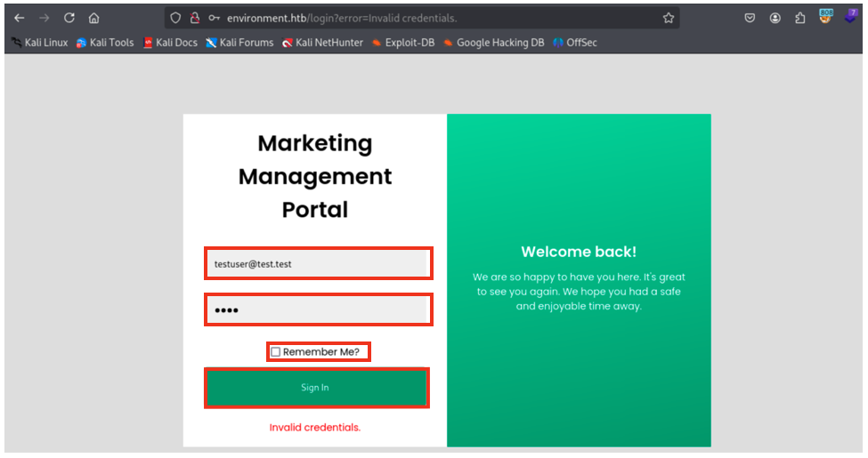This screenshot has height=458, width=868.
Task: Click the FoxyProxy extension icon with 808 badge
Action: click(825, 17)
